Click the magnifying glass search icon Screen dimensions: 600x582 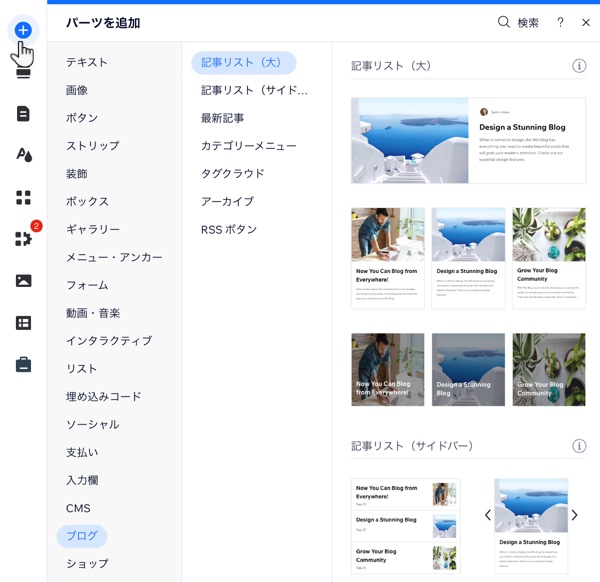504,22
